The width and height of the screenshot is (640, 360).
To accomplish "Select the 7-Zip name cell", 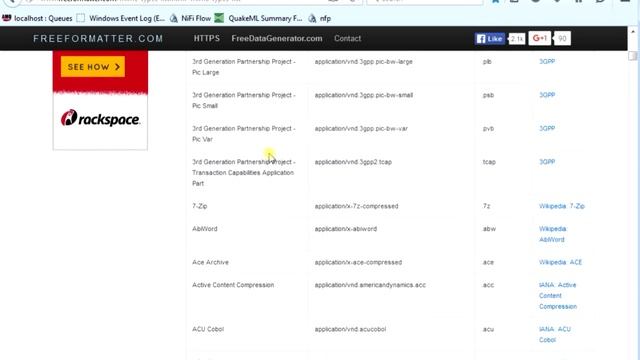I will point(200,206).
